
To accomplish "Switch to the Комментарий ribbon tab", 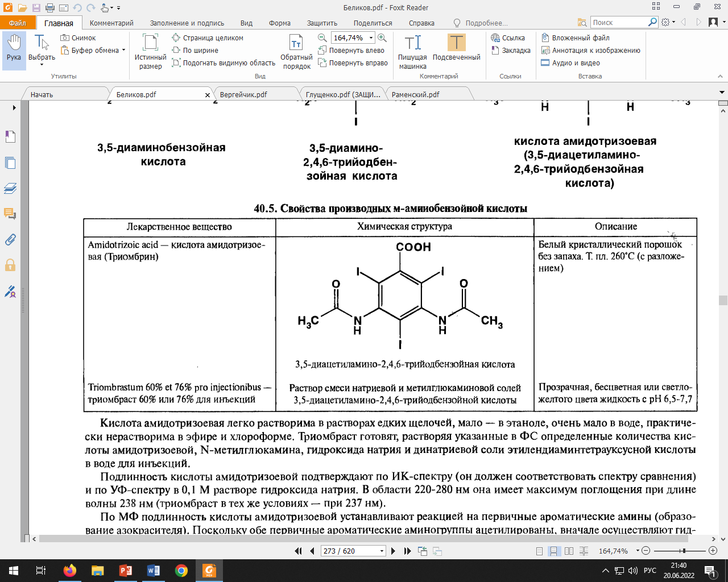I will point(111,23).
